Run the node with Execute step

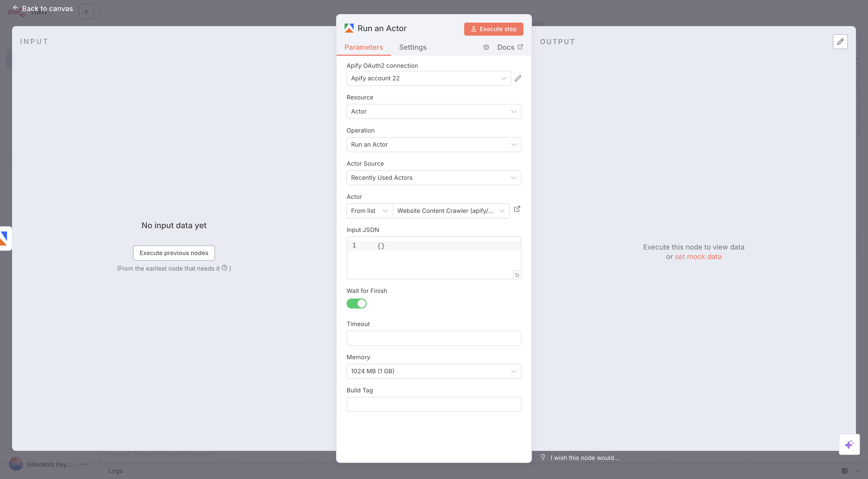tap(493, 29)
